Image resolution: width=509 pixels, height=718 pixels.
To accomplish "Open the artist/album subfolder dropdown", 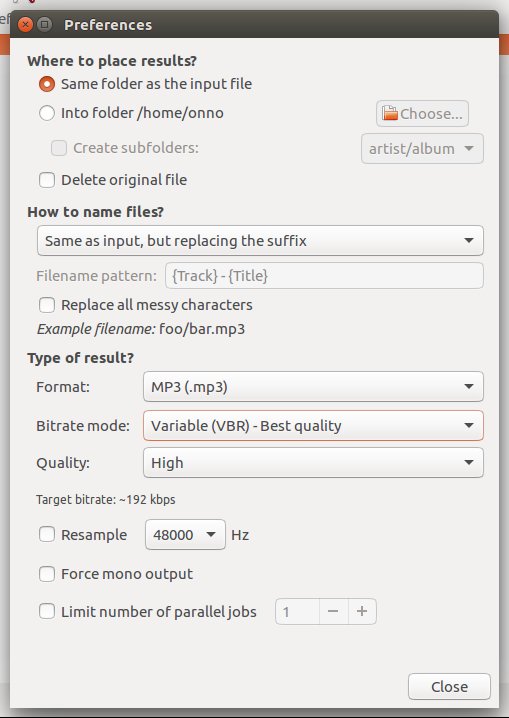I will [422, 149].
